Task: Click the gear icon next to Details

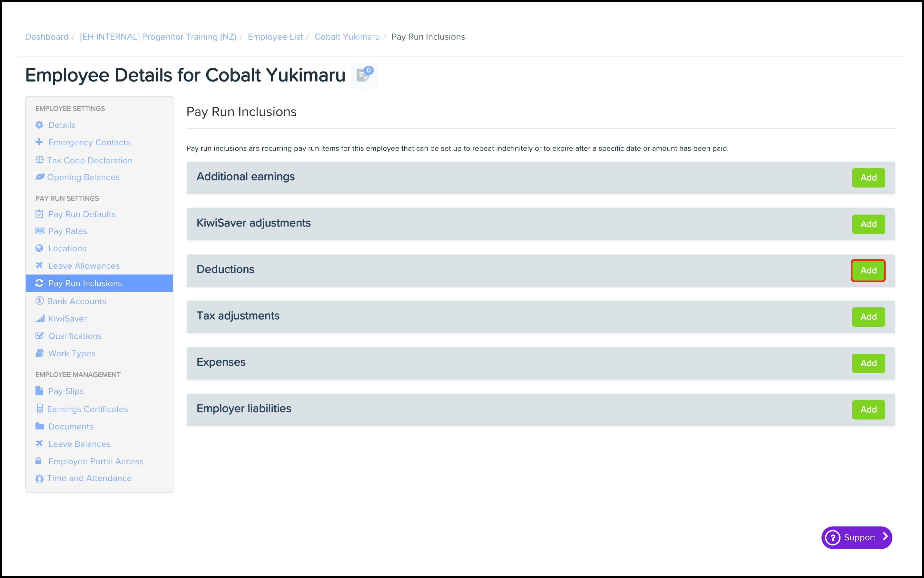Action: pyautogui.click(x=39, y=125)
